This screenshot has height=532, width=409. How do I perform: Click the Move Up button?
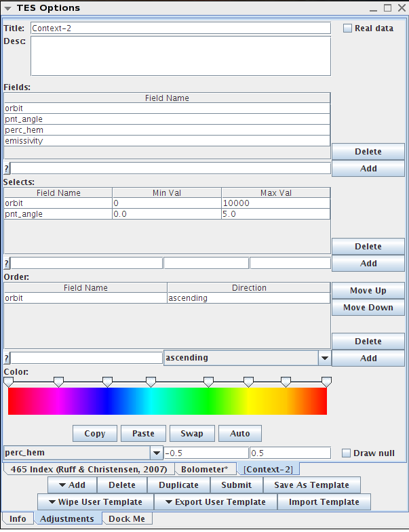368,291
